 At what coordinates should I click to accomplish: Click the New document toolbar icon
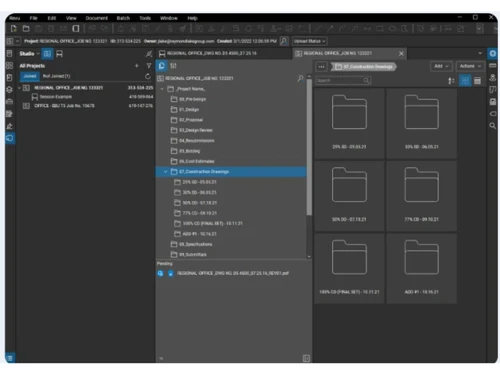(x=14, y=29)
